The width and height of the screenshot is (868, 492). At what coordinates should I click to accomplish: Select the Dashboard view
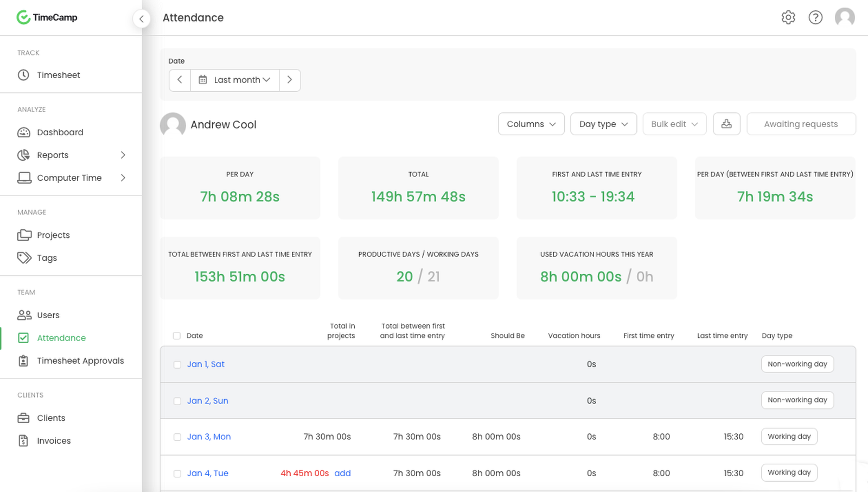click(x=60, y=132)
